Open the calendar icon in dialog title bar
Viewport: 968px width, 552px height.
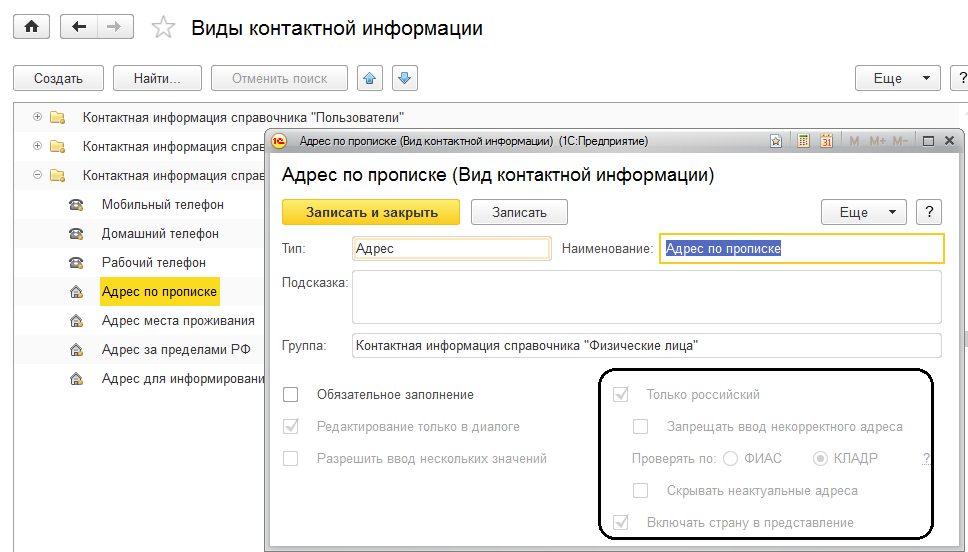[826, 142]
